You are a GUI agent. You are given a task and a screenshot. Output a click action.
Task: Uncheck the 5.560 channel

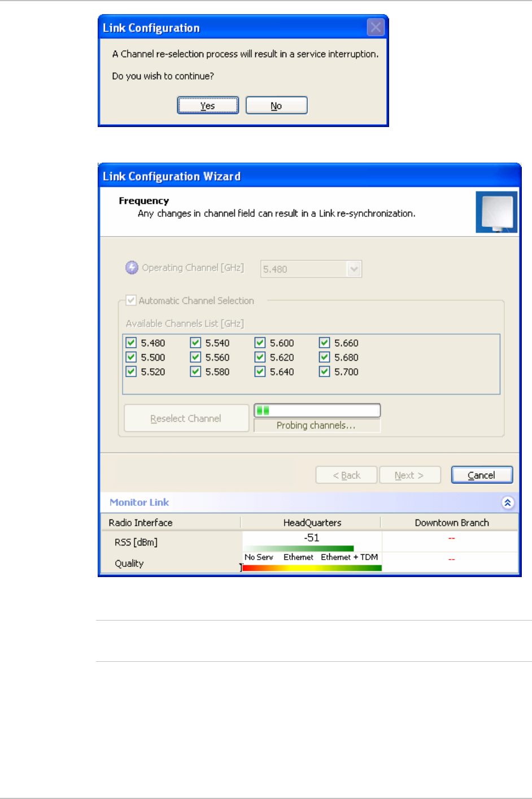195,357
